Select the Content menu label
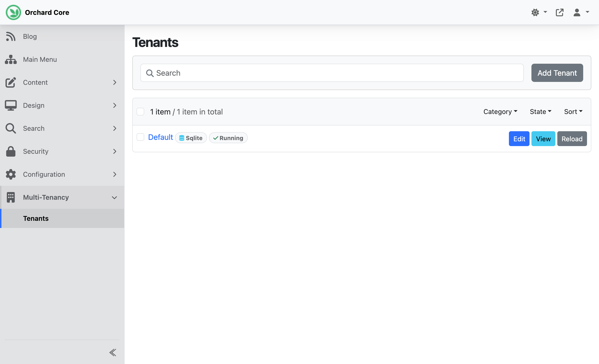The height and width of the screenshot is (364, 599). (35, 82)
